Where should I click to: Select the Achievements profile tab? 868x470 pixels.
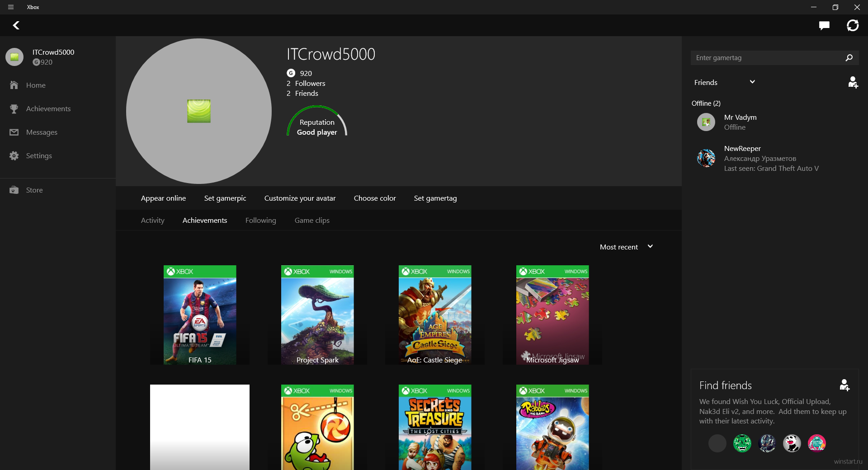coord(205,220)
